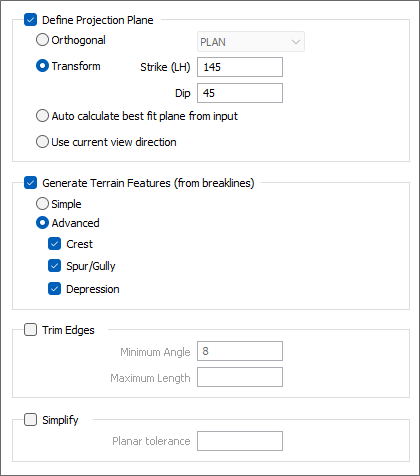
Task: Open the PLAN dropdown list
Action: 251,42
